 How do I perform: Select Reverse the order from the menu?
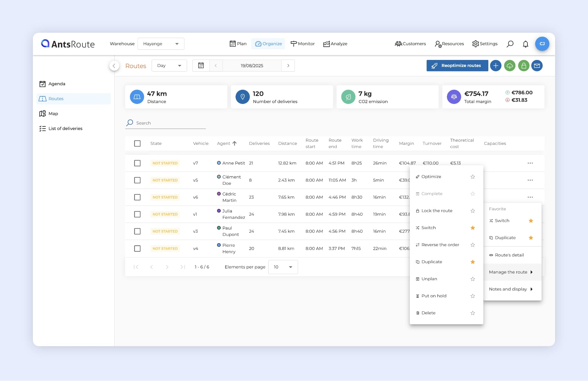pos(440,245)
